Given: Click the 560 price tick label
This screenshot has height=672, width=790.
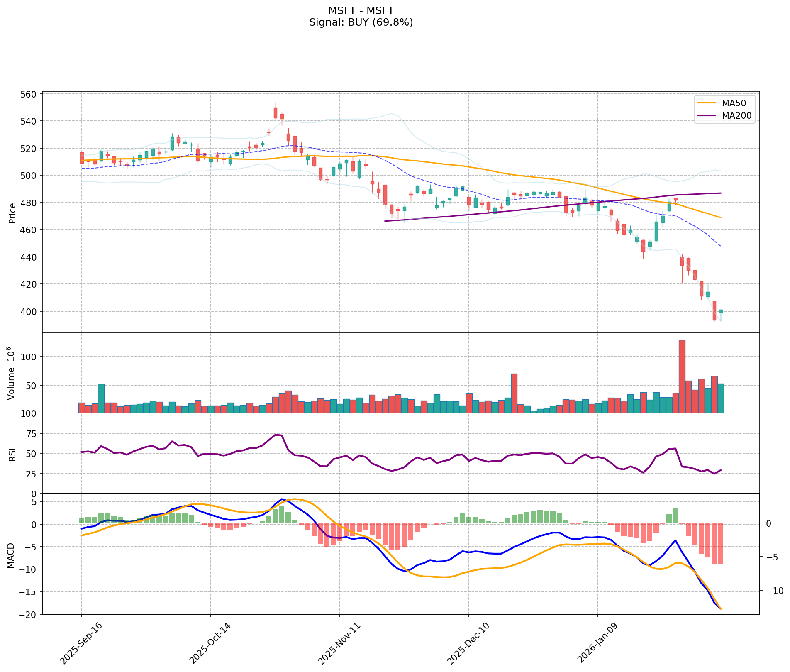Looking at the screenshot, I should click(29, 94).
